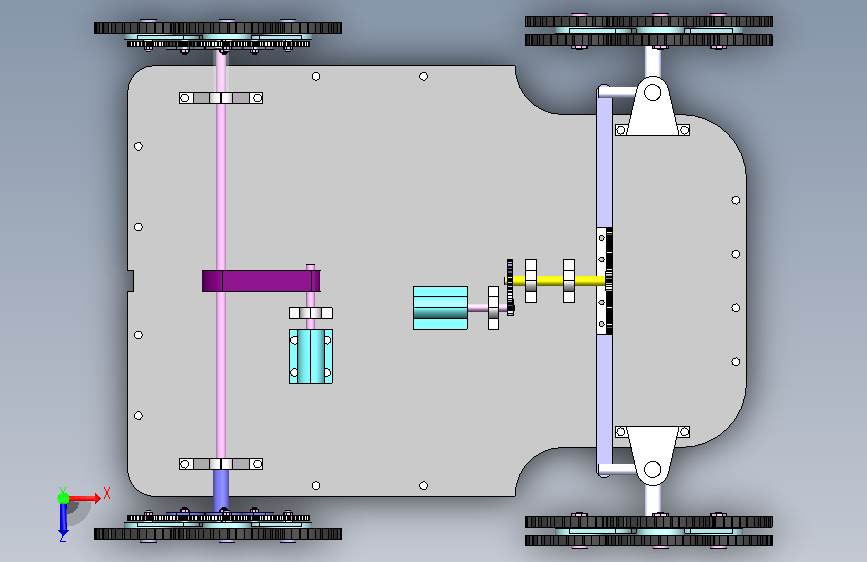Select the cyan motor below the purple block
Viewport: 867px width, 562px height.
[311, 356]
